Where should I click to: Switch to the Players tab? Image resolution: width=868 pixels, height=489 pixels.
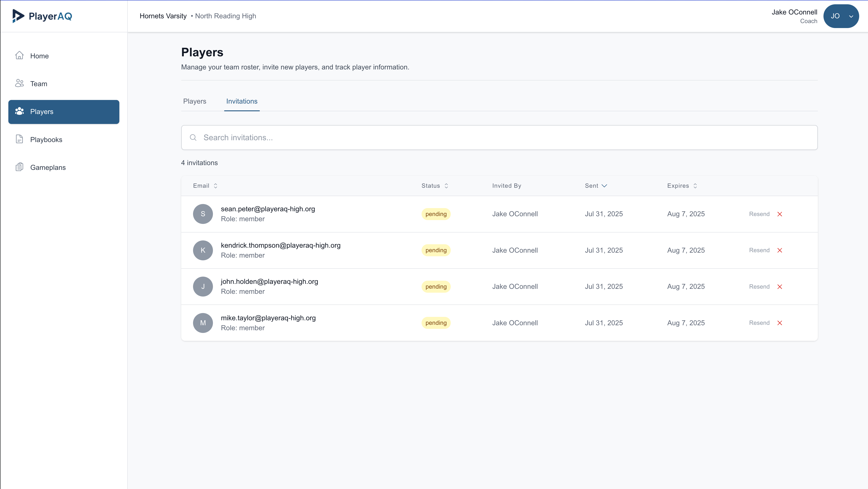click(x=194, y=101)
